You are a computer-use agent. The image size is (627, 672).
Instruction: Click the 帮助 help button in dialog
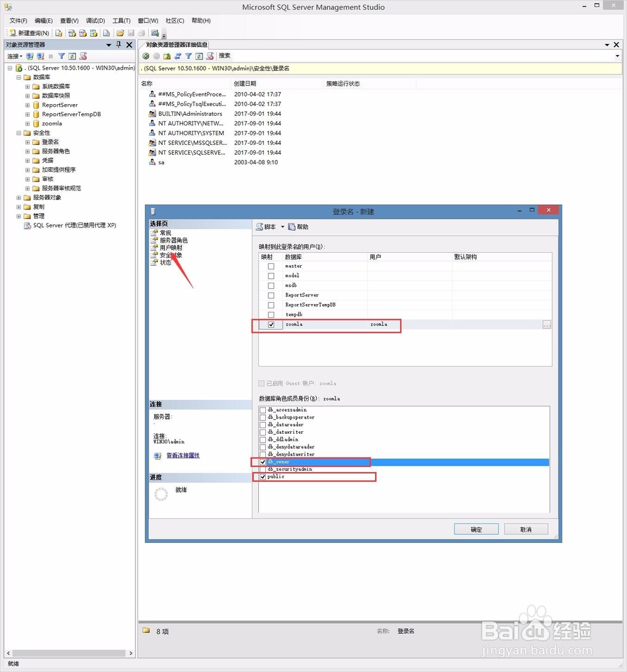click(298, 227)
